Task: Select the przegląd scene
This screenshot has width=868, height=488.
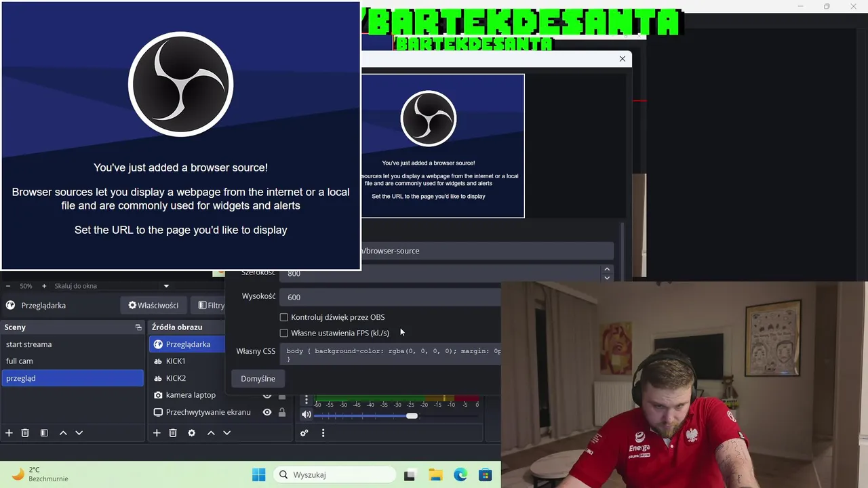Action: click(73, 378)
